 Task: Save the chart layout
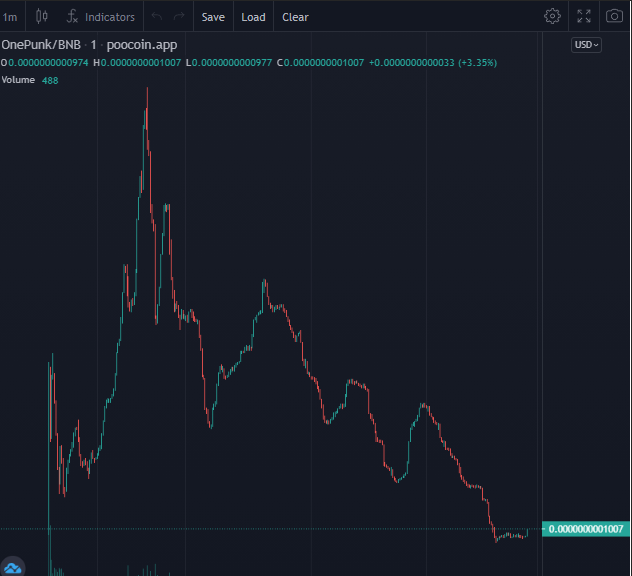(213, 17)
